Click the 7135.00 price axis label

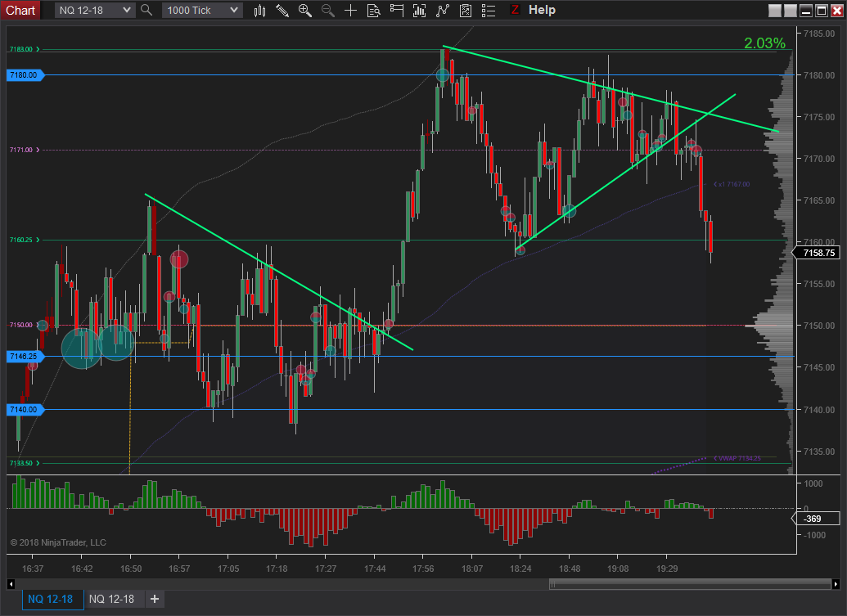tap(819, 452)
